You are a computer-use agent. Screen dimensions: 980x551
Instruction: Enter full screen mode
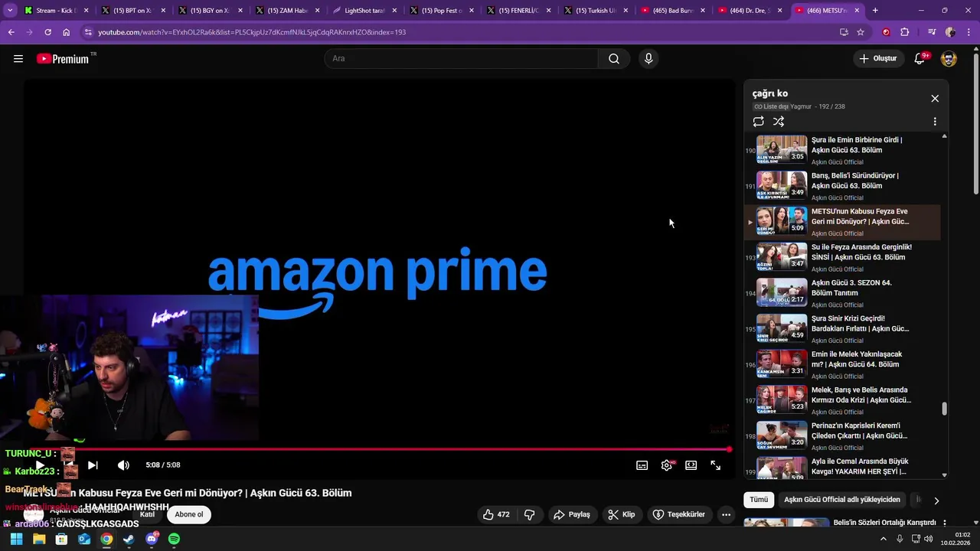coord(715,465)
